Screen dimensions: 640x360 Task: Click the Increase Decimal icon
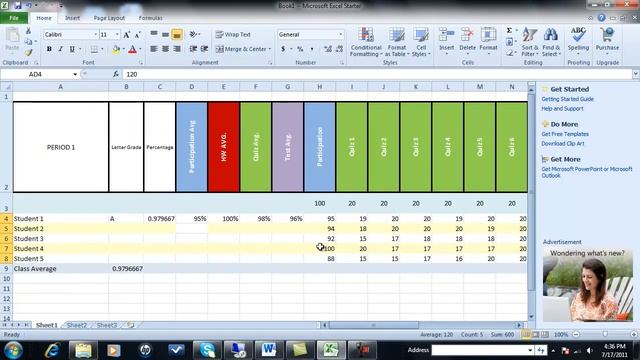(328, 49)
